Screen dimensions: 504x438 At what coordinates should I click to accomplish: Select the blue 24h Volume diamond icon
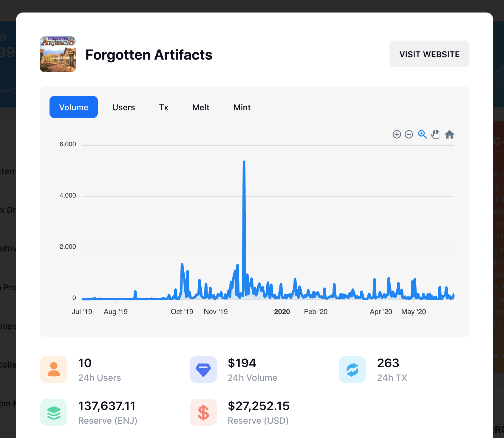tap(203, 369)
